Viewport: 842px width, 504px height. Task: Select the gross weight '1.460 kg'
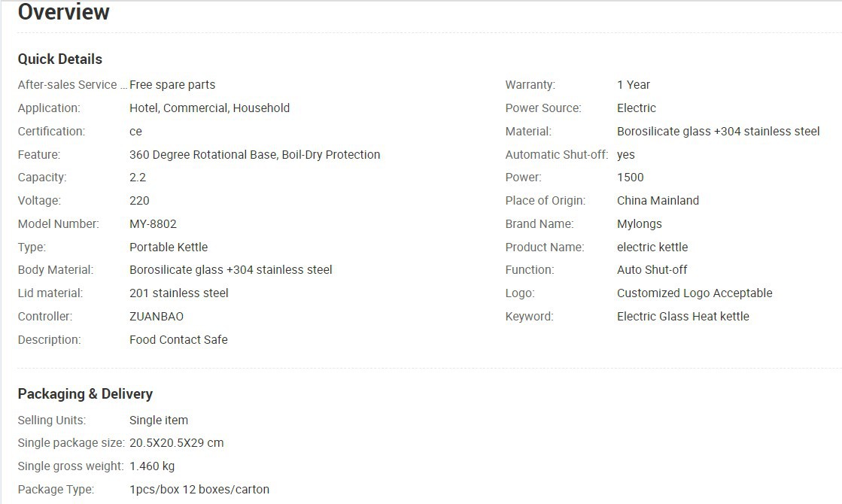[x=152, y=466]
